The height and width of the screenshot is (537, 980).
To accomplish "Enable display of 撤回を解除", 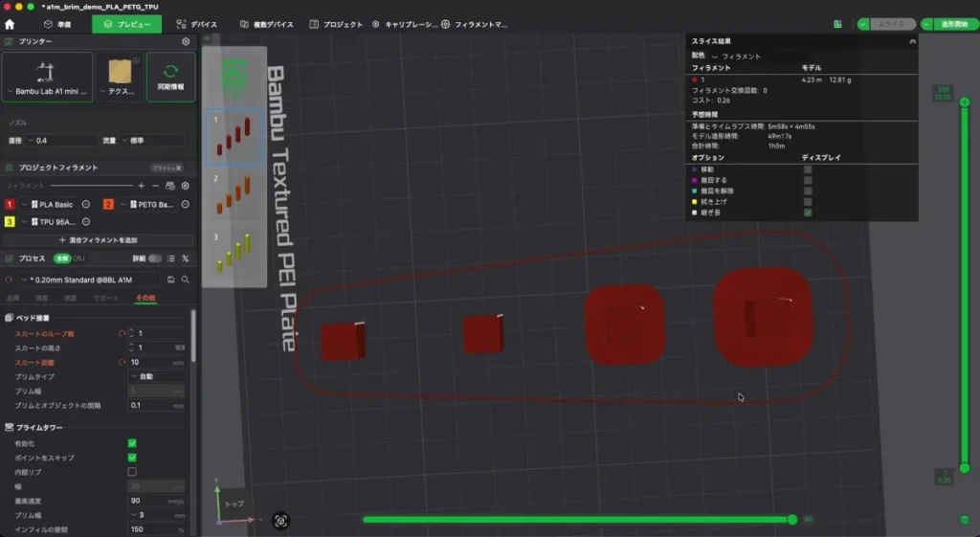I will [x=808, y=190].
